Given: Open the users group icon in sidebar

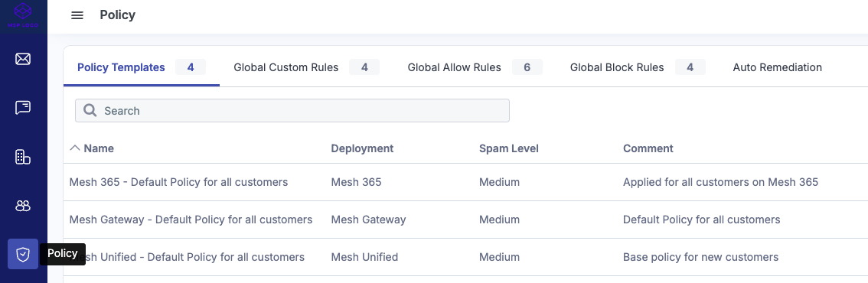Looking at the screenshot, I should click(23, 206).
